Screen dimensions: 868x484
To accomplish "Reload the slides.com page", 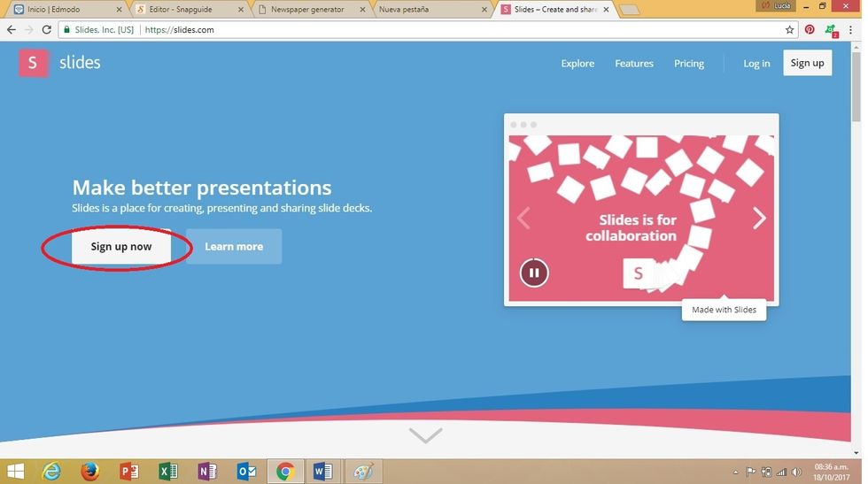I will pos(46,30).
